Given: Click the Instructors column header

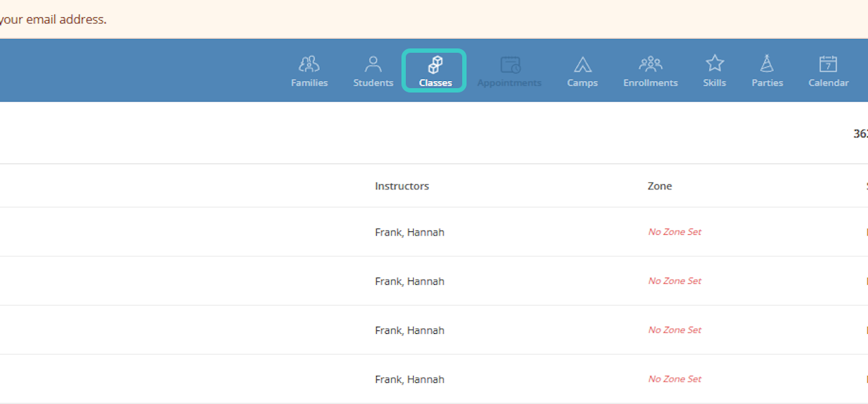Looking at the screenshot, I should [401, 186].
